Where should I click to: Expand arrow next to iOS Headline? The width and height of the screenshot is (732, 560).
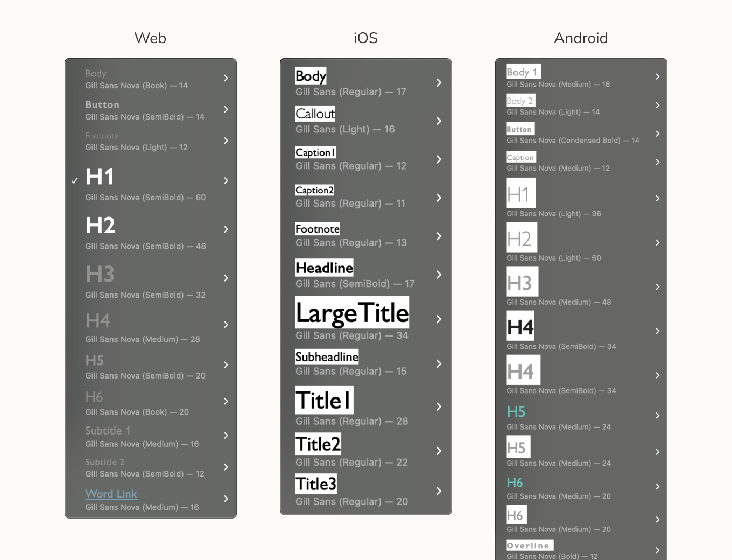tap(439, 275)
